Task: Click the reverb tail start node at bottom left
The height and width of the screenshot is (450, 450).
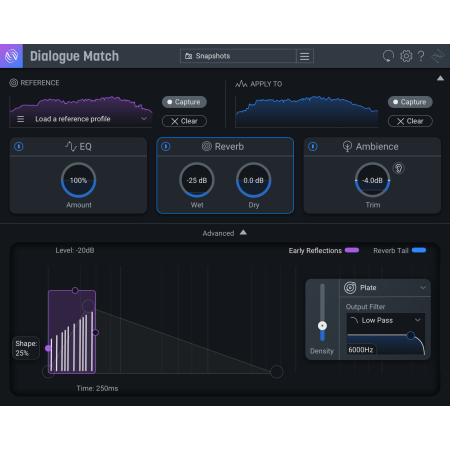Action: tap(48, 372)
